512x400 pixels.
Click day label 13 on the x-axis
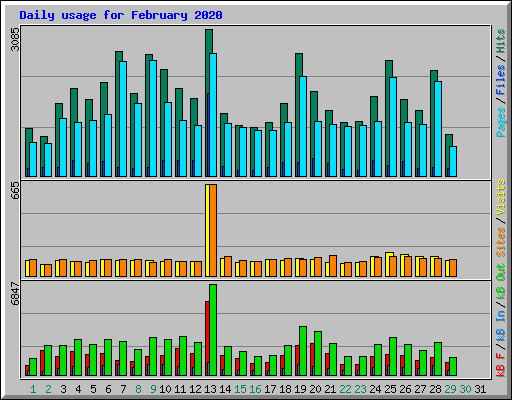click(x=210, y=389)
